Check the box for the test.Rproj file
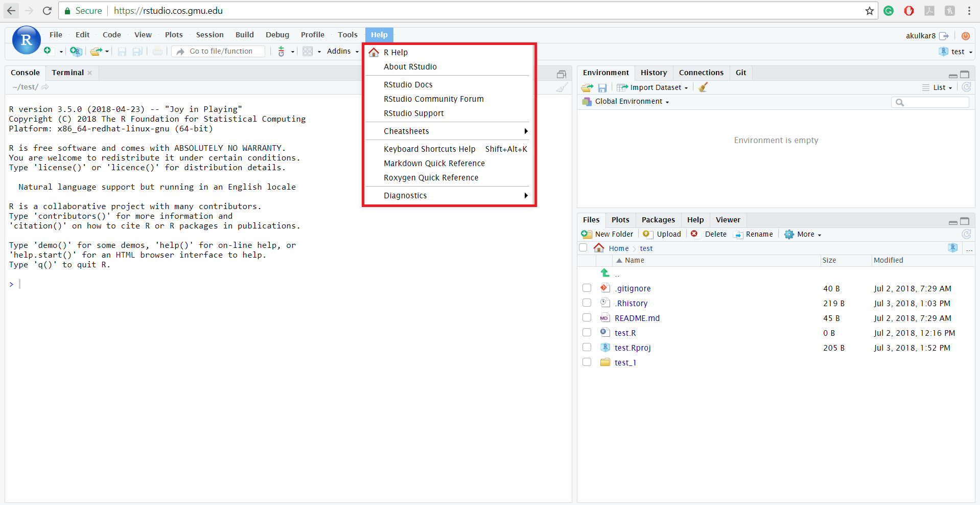 point(587,348)
